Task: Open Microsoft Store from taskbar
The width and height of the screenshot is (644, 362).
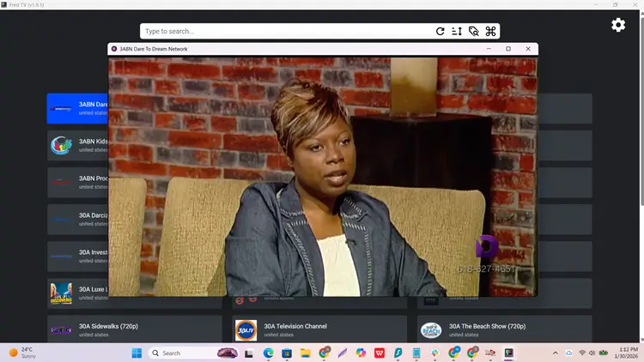Action: [287, 353]
